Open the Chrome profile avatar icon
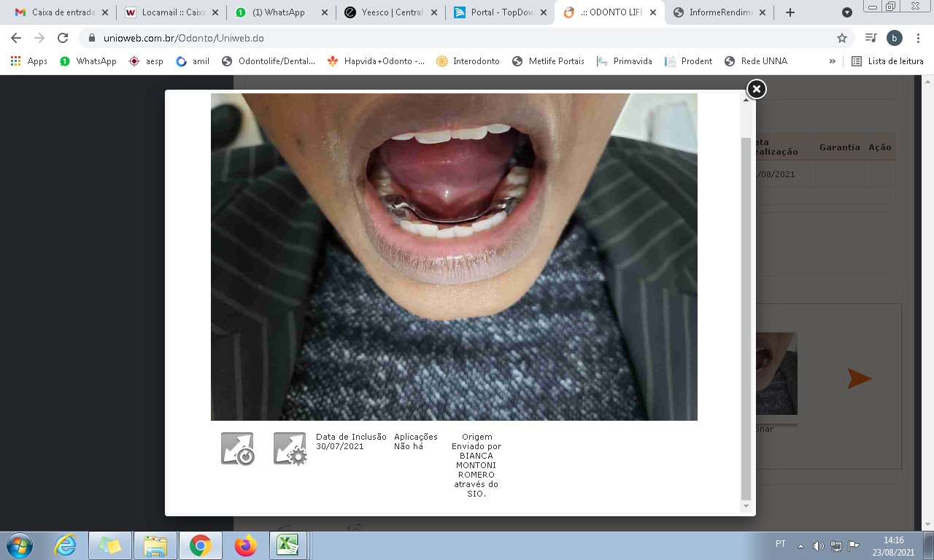This screenshot has width=934, height=560. 895,38
